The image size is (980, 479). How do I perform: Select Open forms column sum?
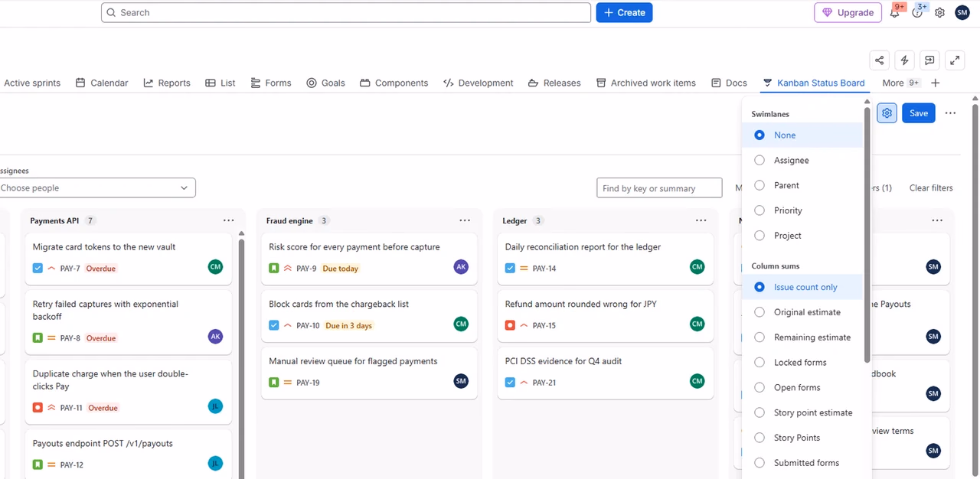(x=802, y=387)
